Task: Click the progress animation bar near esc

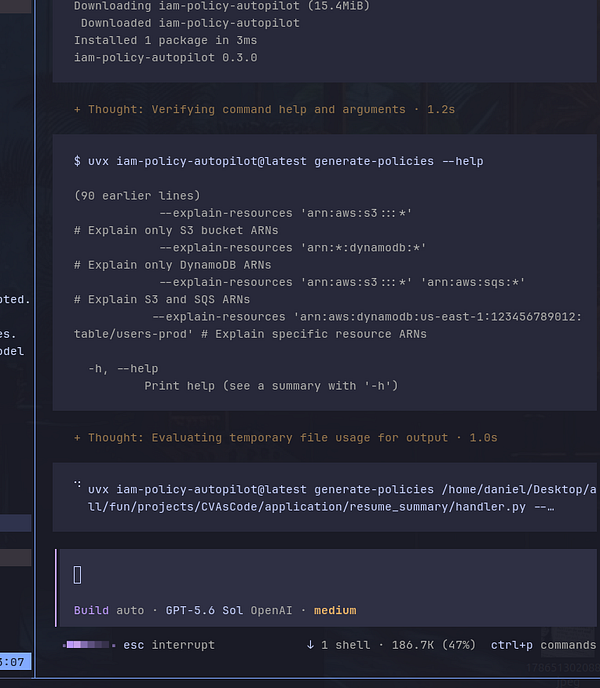Action: coord(89,645)
